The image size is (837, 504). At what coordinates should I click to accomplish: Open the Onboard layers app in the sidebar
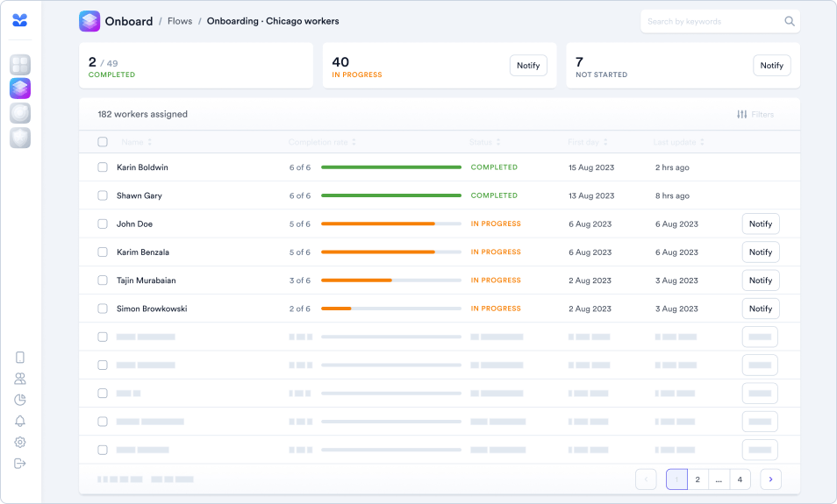20,89
